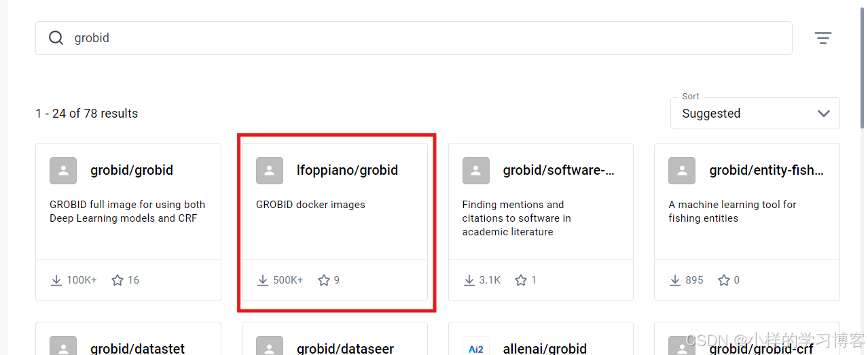Click the download icon beside 3.1K
Image resolution: width=868 pixels, height=355 pixels.
pyautogui.click(x=469, y=280)
